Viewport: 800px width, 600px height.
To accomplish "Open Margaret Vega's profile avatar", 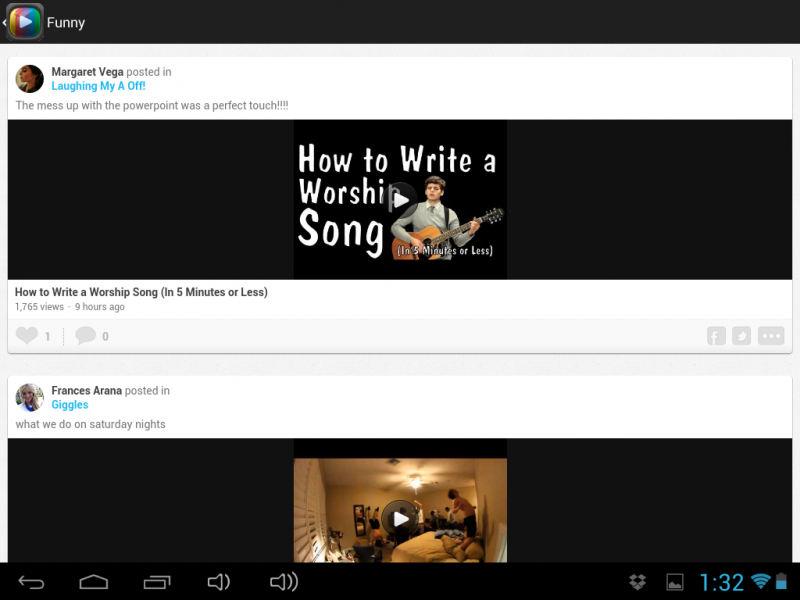I will point(30,79).
